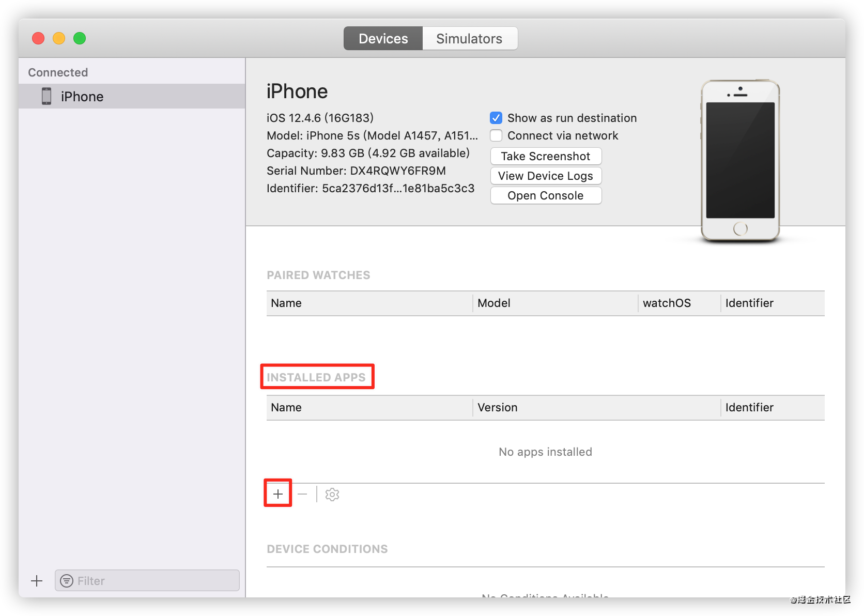Image resolution: width=864 pixels, height=616 pixels.
Task: Click the large iPhone device name heading
Action: 297,91
